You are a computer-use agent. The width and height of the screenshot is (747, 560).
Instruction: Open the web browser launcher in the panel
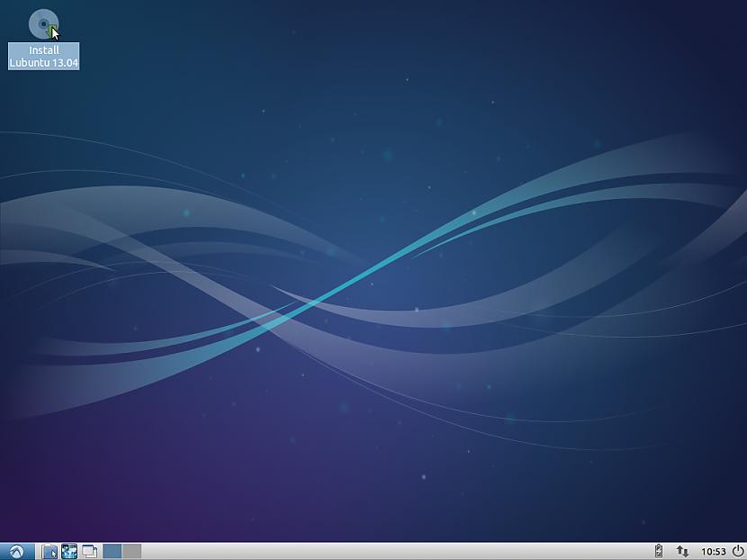69,551
